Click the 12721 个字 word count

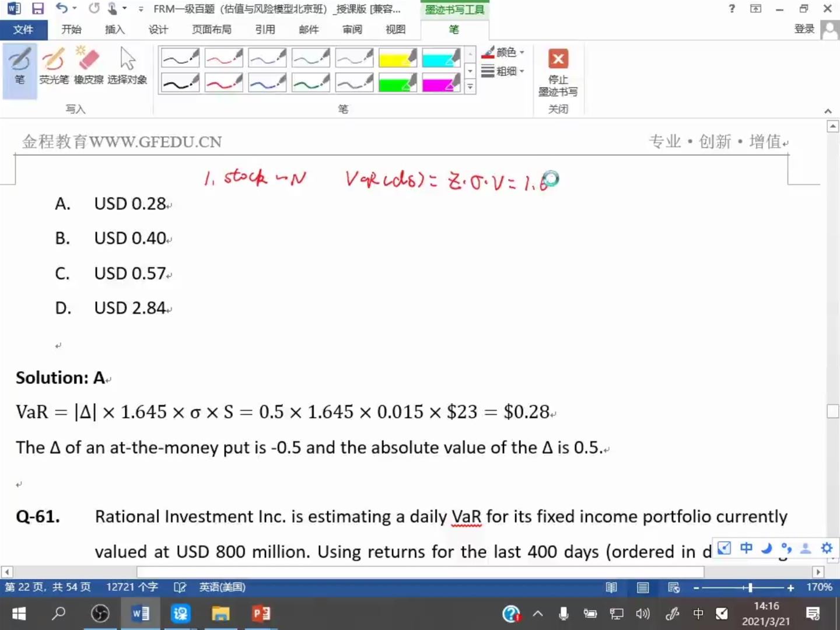[132, 587]
